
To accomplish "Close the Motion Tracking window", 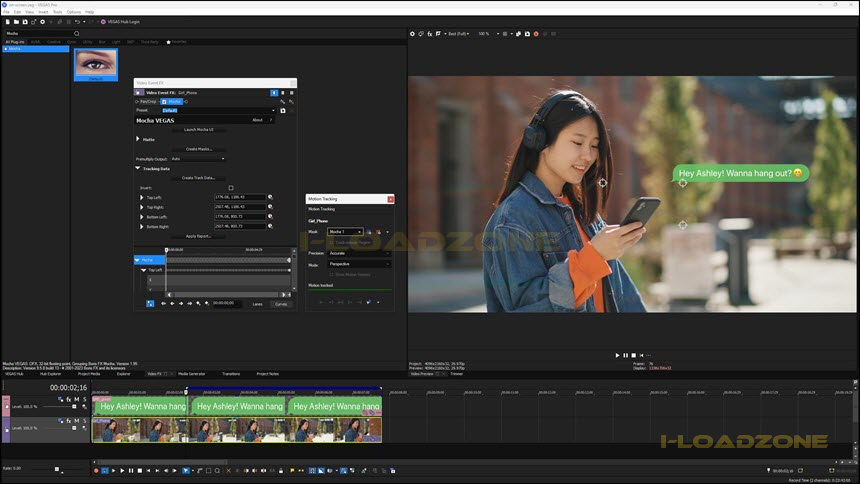I will click(391, 199).
